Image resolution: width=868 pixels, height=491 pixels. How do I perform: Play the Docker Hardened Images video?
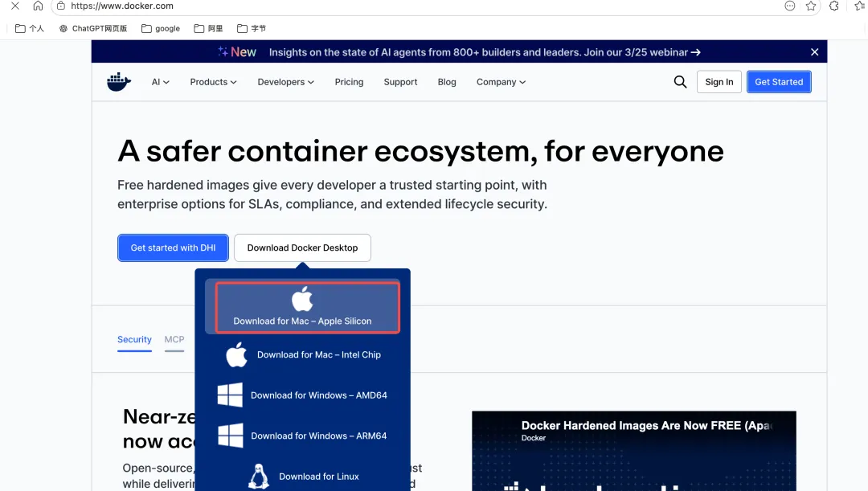click(634, 451)
